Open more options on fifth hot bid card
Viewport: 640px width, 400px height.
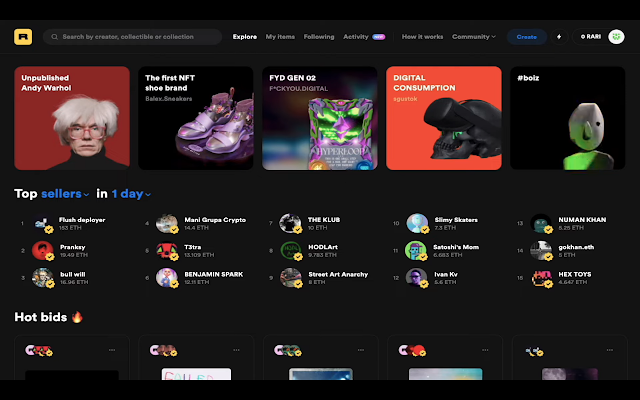(609, 350)
